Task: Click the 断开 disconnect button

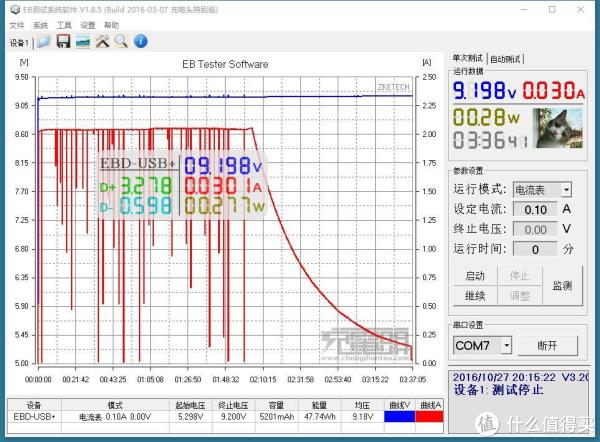Action: point(547,346)
